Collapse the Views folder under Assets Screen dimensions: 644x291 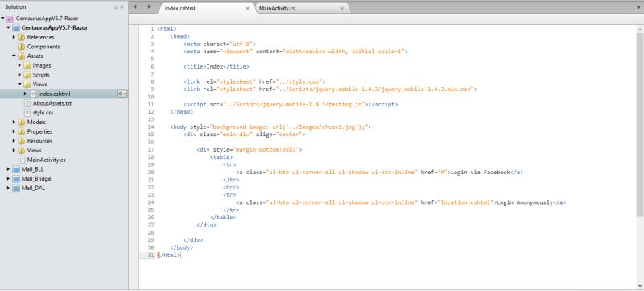click(19, 85)
